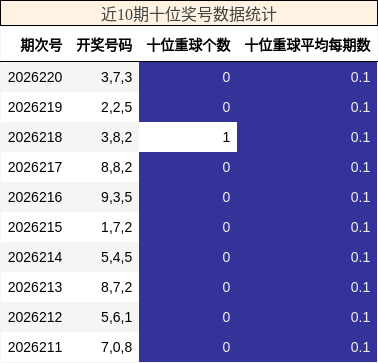Image resolution: width=378 pixels, height=363 pixels.
Task: Click the 0.1 average in row 2026214
Action: point(360,257)
